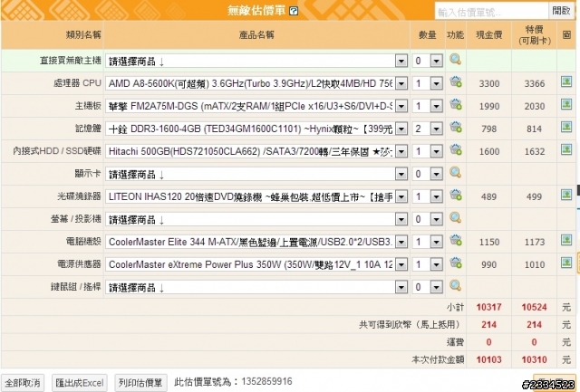Change quantity for 鍵鼠組 / 搖桿 row
The image size is (580, 392).
428,288
